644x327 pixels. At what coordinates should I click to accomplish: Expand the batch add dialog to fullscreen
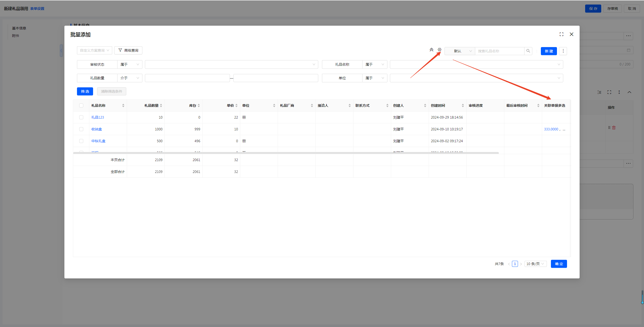pyautogui.click(x=561, y=34)
